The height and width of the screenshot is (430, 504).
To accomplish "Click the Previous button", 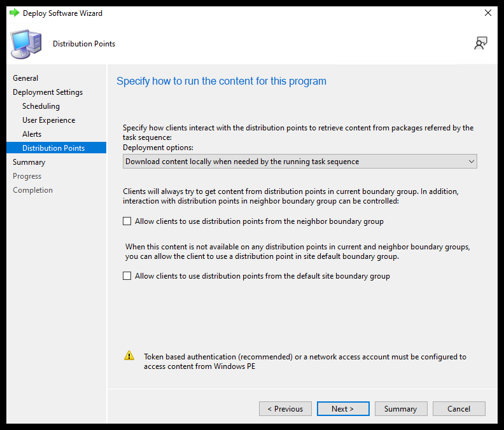I will click(x=285, y=408).
